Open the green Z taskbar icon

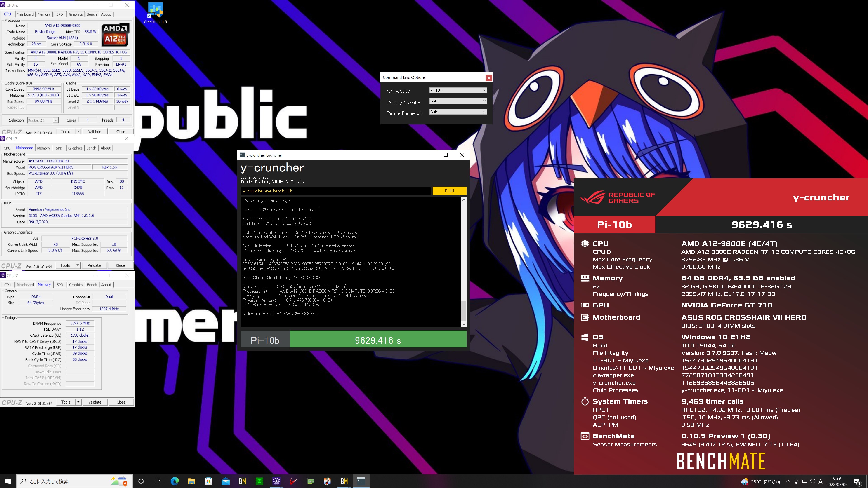(259, 481)
